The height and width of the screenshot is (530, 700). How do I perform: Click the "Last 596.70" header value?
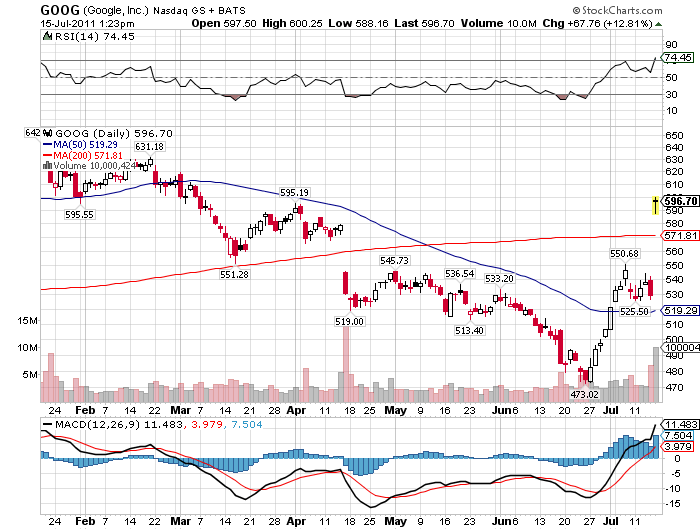[424, 23]
